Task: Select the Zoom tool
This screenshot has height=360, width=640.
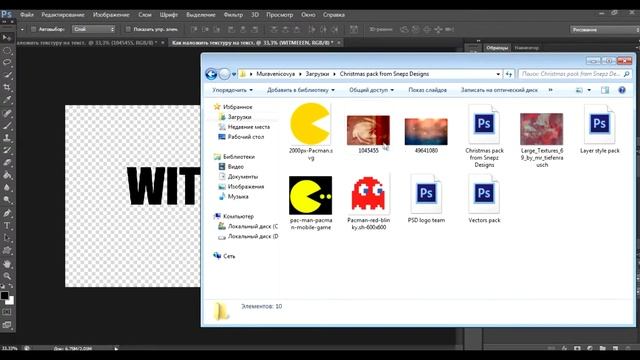Action: [x=7, y=276]
